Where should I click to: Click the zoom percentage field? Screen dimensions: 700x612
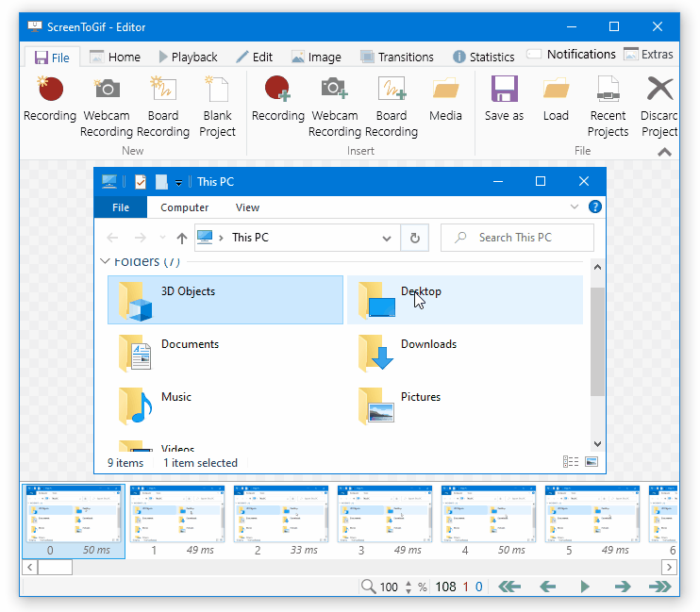(389, 587)
